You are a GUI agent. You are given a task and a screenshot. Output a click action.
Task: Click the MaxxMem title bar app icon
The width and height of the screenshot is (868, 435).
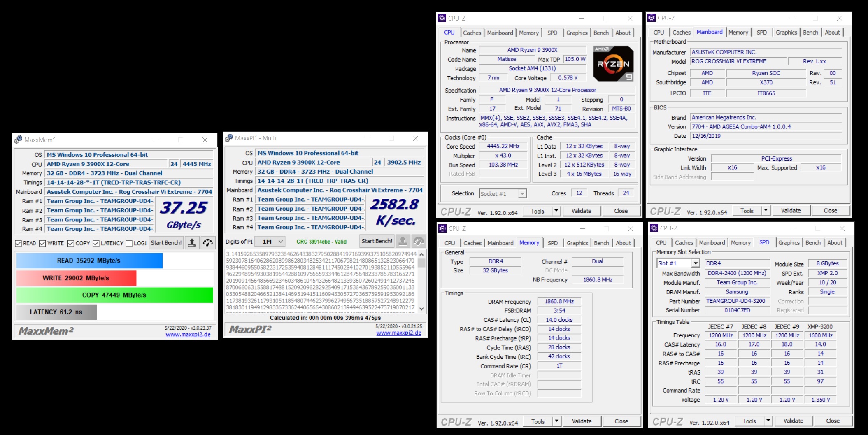point(18,140)
